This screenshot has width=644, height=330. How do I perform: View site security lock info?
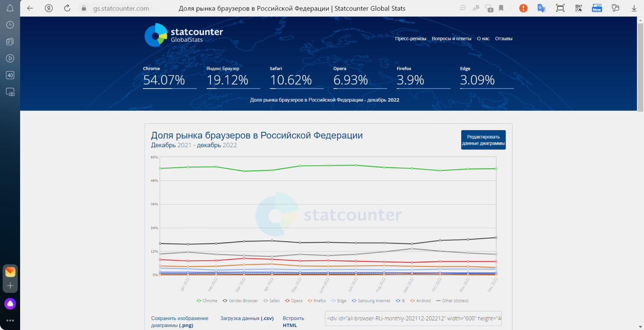pos(84,8)
